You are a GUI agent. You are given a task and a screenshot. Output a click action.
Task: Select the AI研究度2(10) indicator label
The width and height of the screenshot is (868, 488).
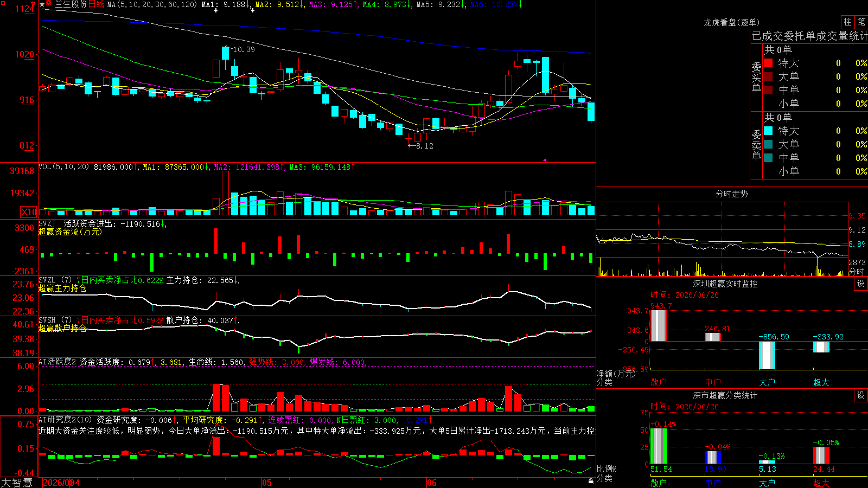(x=65, y=420)
